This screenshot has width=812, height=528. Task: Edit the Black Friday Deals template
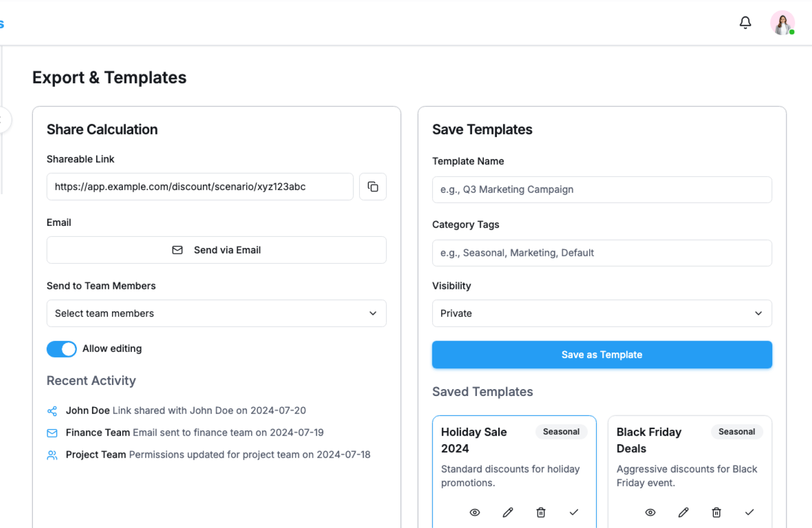click(683, 512)
